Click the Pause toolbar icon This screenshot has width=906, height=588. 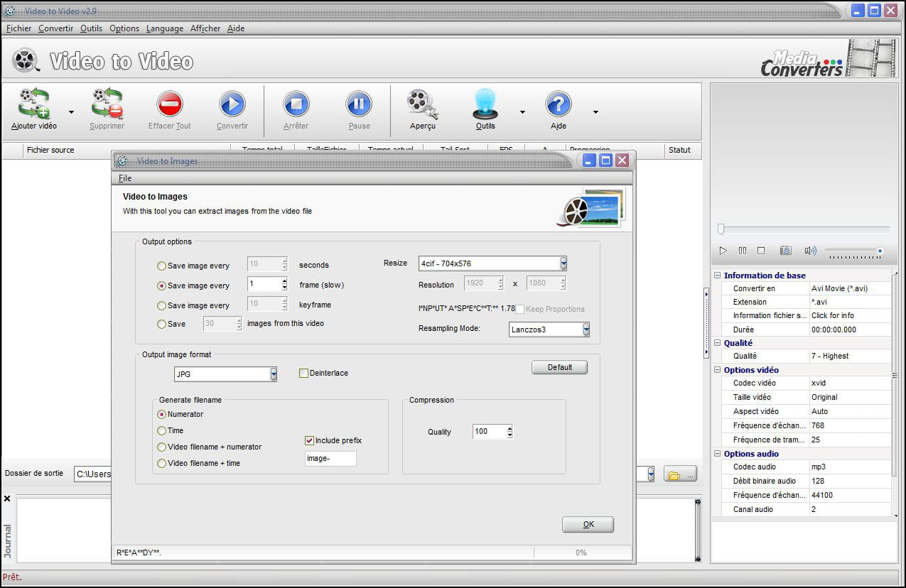click(359, 104)
